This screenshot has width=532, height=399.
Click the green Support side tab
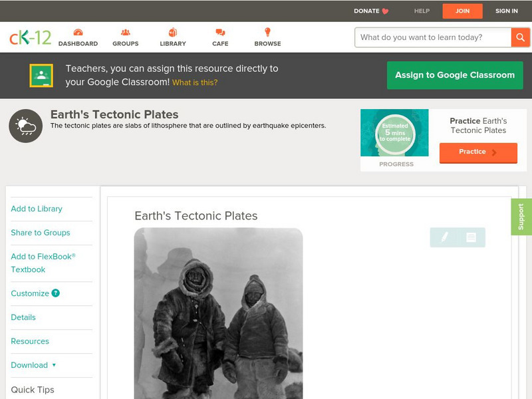(521, 217)
